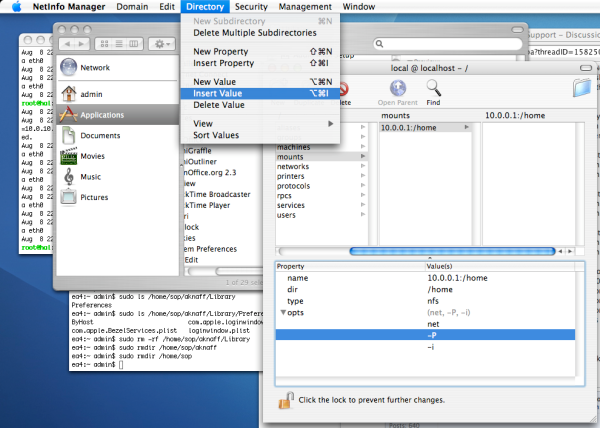Open Finder action gear dropdown
Image resolution: width=600 pixels, height=428 pixels.
[x=162, y=44]
